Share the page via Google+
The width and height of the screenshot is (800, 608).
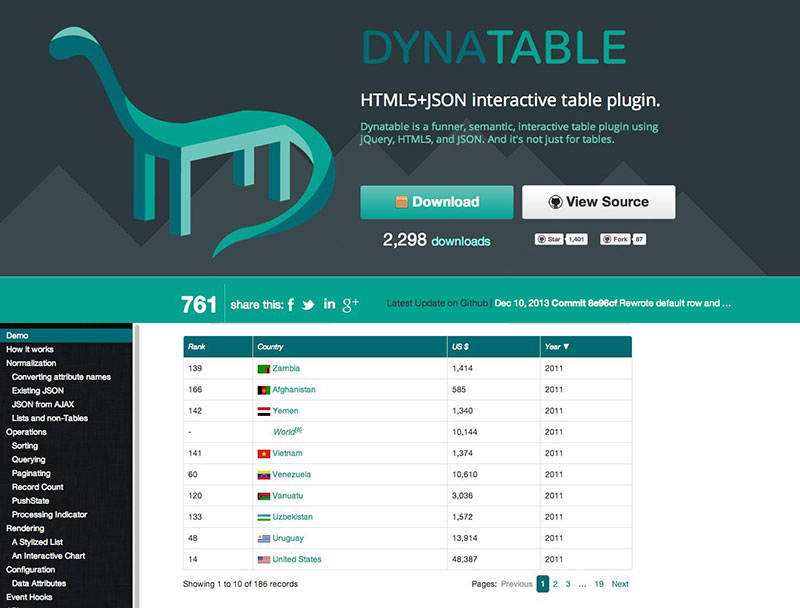click(x=350, y=303)
